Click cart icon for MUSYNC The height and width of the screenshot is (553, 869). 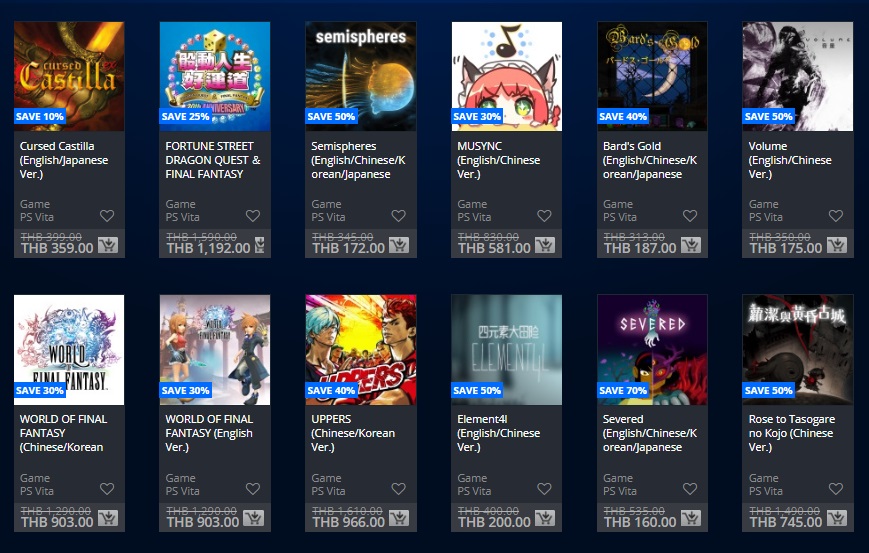point(545,245)
